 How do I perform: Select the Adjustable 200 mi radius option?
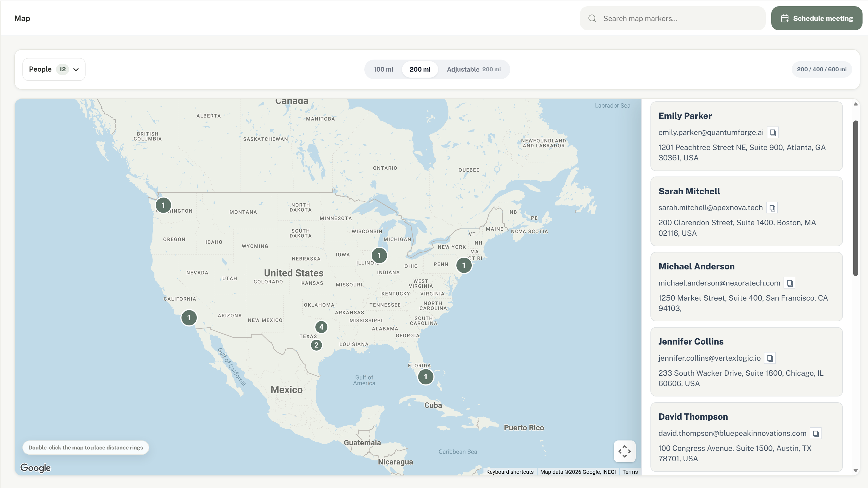473,69
